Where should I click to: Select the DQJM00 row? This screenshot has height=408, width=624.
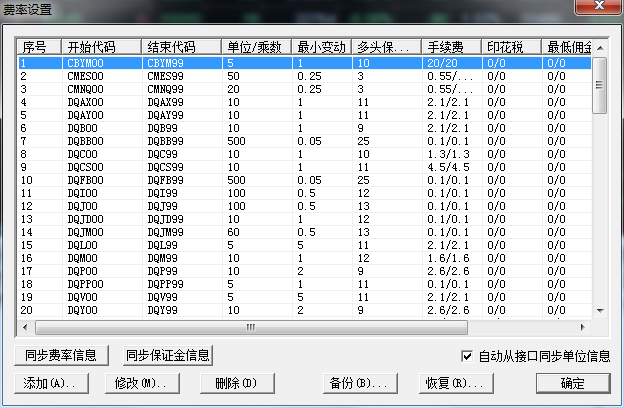coord(304,232)
